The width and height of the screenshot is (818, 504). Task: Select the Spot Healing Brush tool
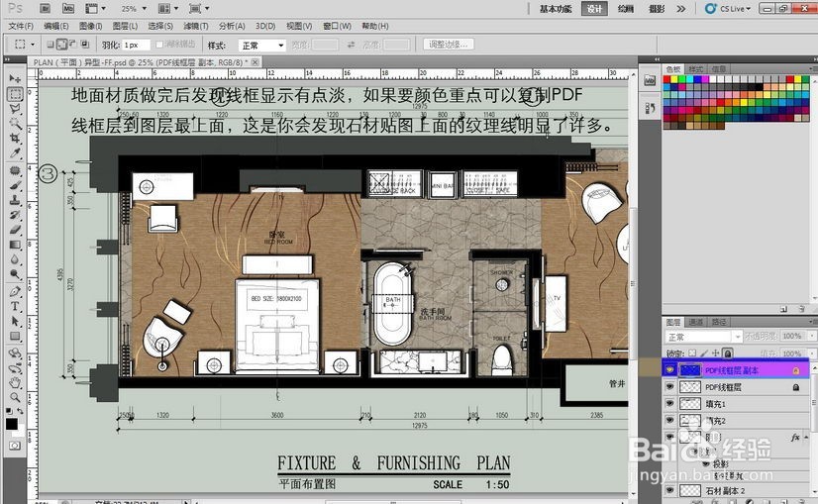point(15,170)
